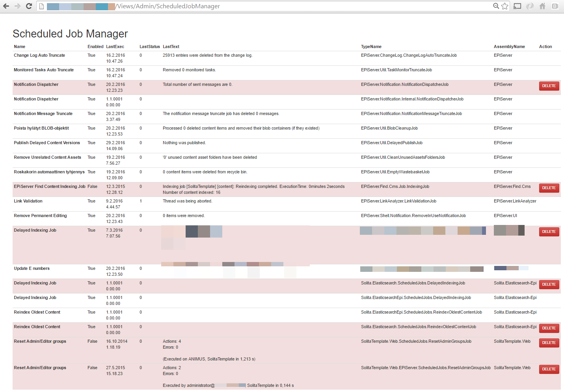564x392 pixels.
Task: Click 'Total number of sent messages are 0.'
Action: 197,84
